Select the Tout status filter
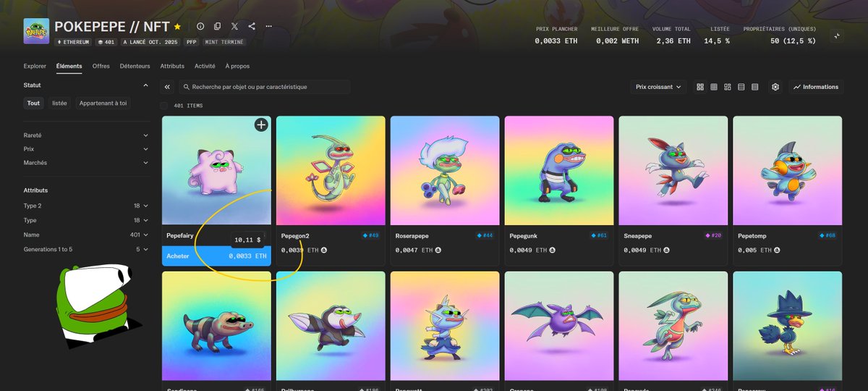The width and height of the screenshot is (868, 391). (x=34, y=104)
